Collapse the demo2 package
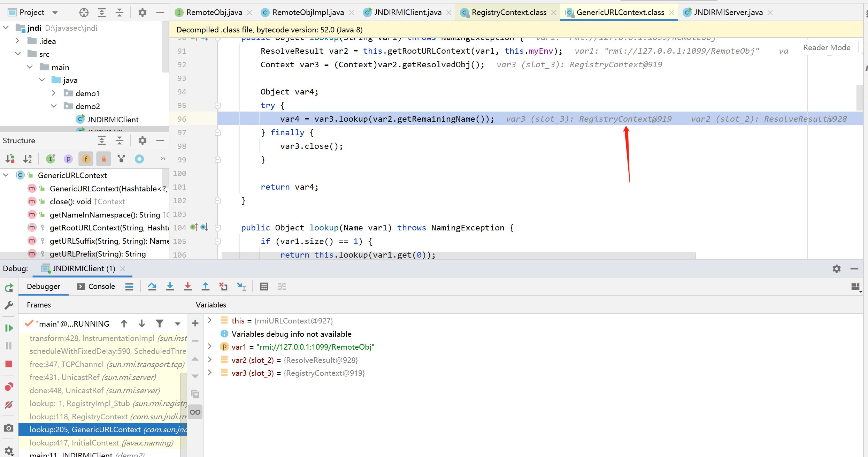 pos(54,106)
